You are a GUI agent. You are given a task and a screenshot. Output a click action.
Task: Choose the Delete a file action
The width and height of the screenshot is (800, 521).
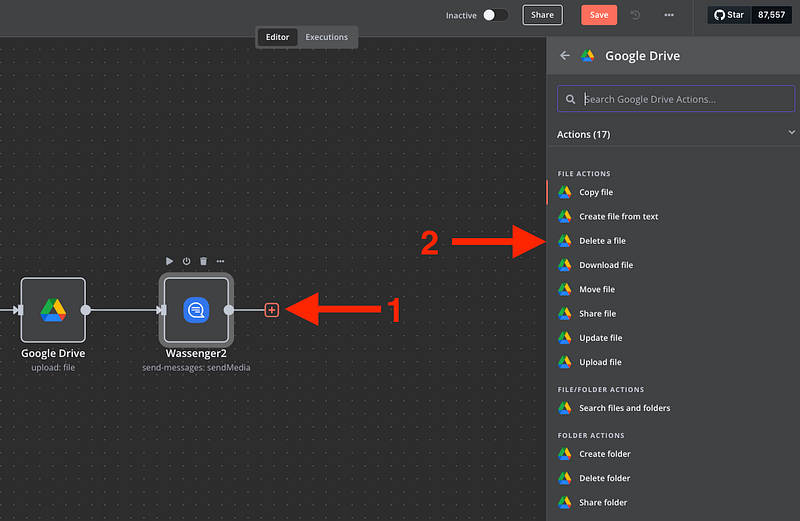click(602, 241)
